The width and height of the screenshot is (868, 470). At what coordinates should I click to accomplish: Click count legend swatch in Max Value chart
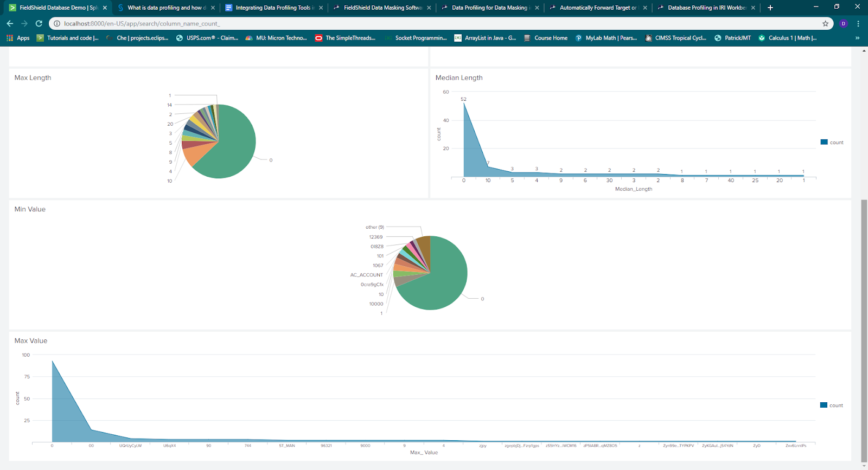point(824,405)
